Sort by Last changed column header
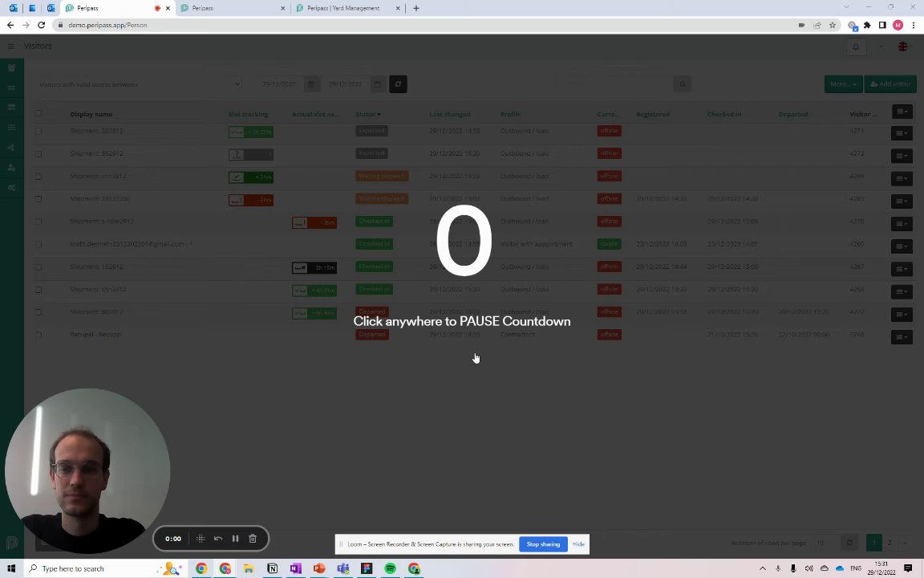Screen dimensions: 924x578 click(450, 114)
